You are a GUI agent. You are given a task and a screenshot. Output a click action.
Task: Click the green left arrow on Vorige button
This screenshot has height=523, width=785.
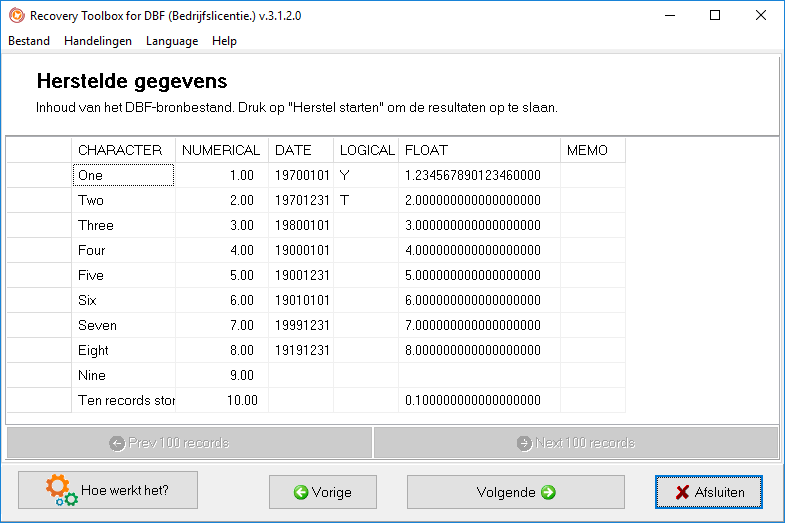[x=300, y=492]
